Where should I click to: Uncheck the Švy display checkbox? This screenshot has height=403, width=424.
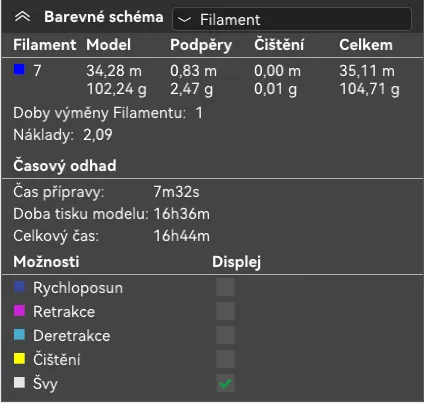(x=225, y=383)
